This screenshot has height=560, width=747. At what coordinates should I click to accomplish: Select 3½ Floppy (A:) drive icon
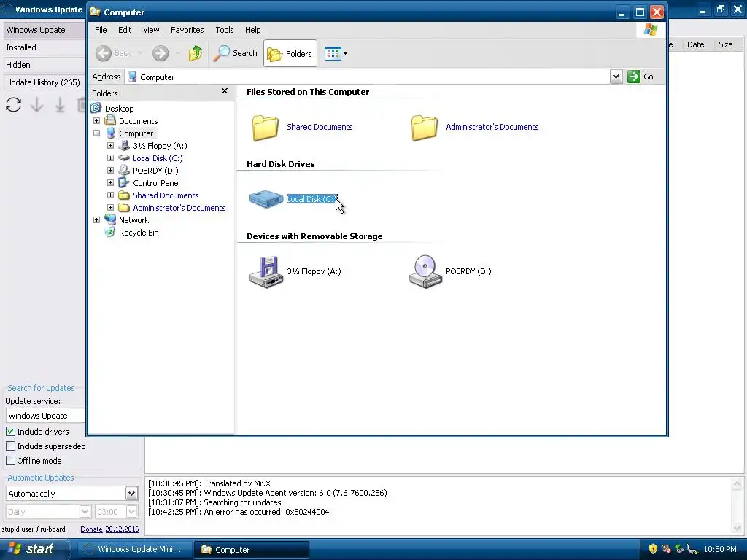pyautogui.click(x=266, y=272)
